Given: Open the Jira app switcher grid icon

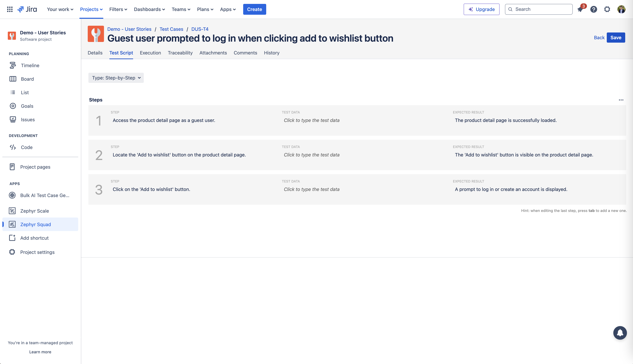Looking at the screenshot, I should (9, 9).
